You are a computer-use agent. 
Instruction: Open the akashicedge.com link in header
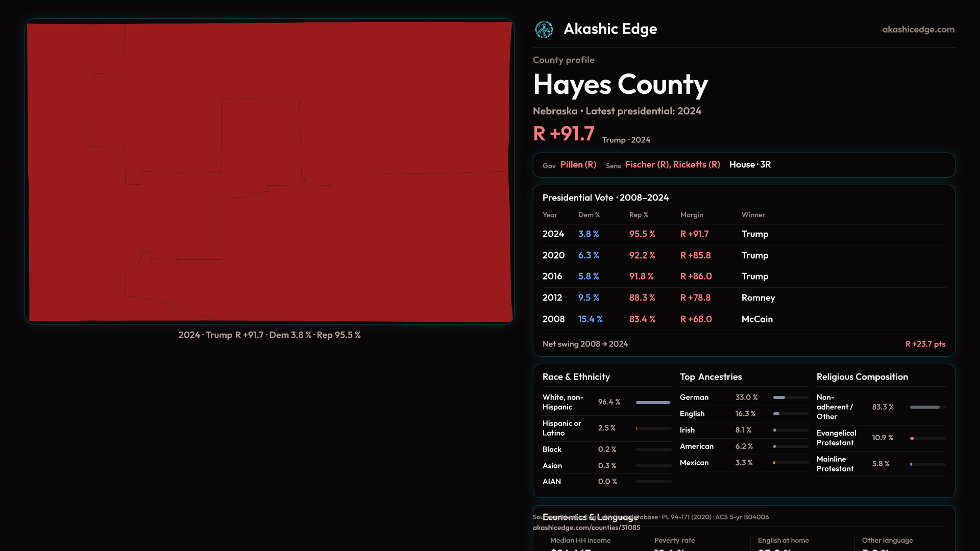[918, 30]
